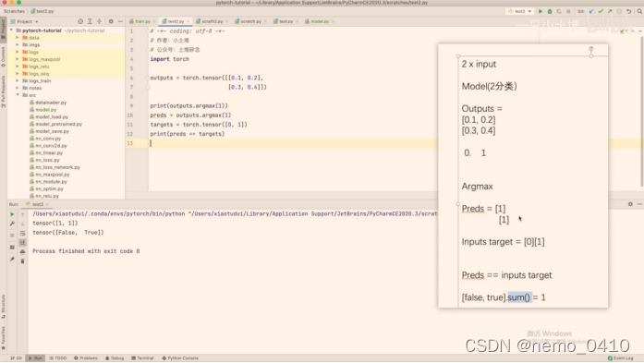Open Search Everywhere magnifier icon
Image resolution: width=644 pixels, height=363 pixels.
639,11
